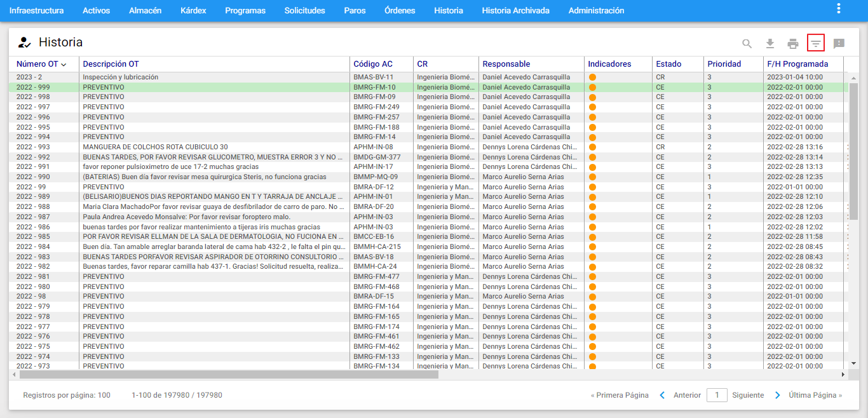Open the Historia menu

point(449,11)
